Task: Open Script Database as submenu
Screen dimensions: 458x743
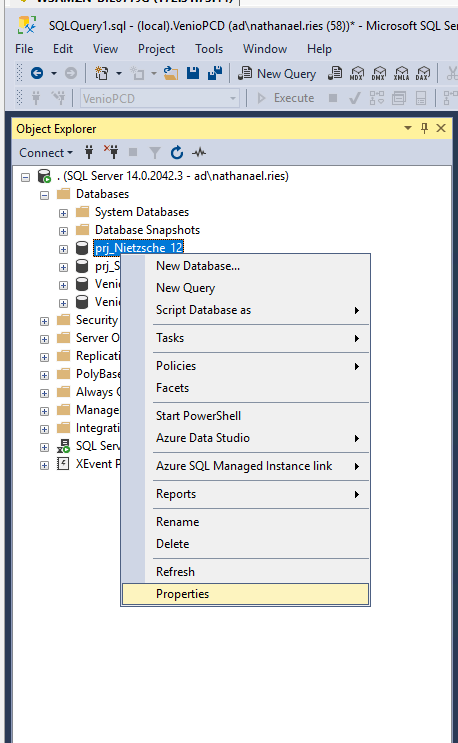Action: pos(245,310)
